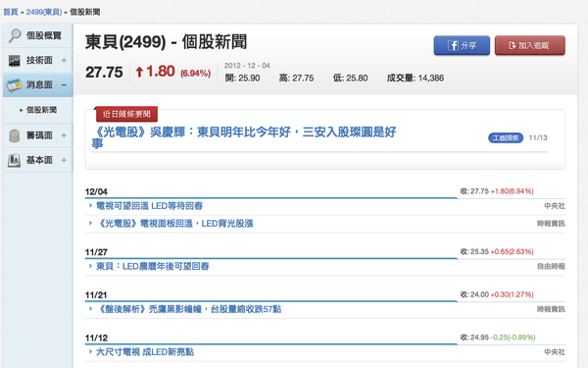Open news 《光電股》電視面板回溫，LED背光股漲

(x=174, y=224)
